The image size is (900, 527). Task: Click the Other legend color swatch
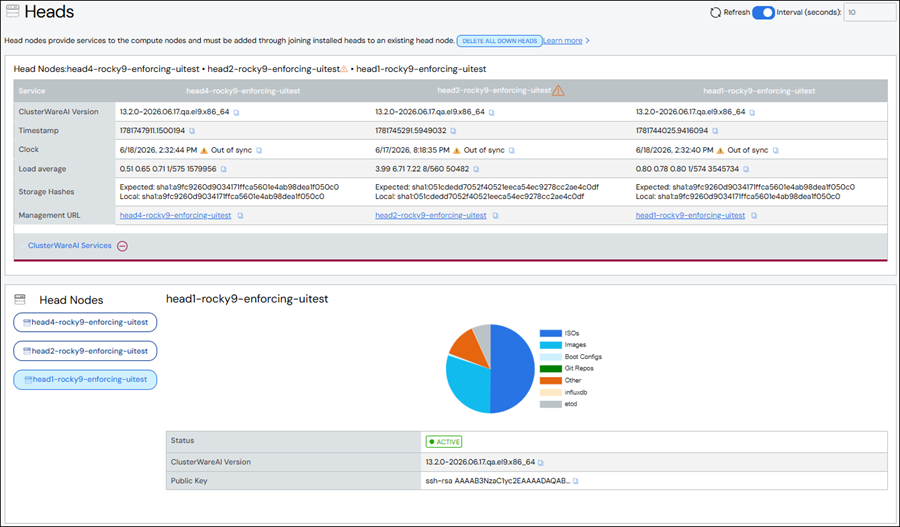550,381
